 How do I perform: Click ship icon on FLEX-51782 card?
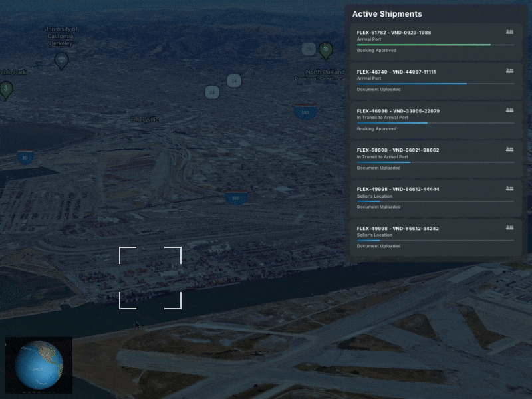pyautogui.click(x=509, y=31)
